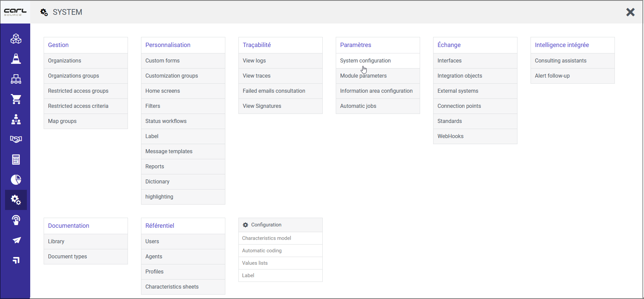
Task: Select the gears system sidebar icon
Action: [16, 200]
